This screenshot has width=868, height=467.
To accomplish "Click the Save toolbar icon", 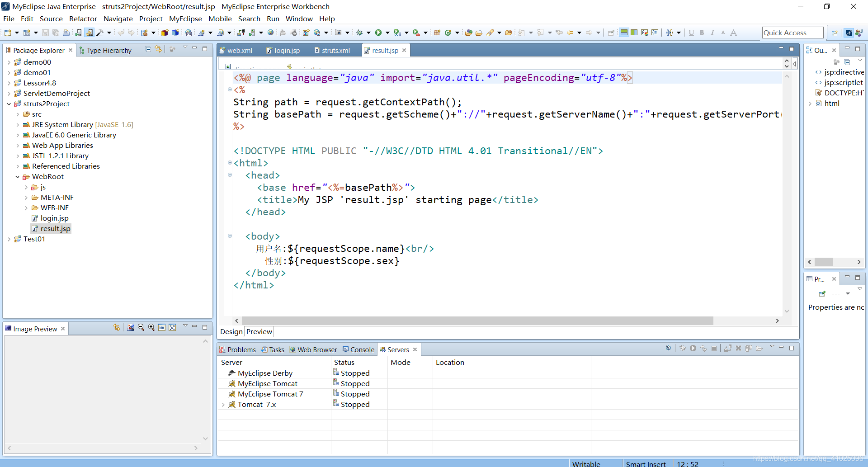I will 45,33.
